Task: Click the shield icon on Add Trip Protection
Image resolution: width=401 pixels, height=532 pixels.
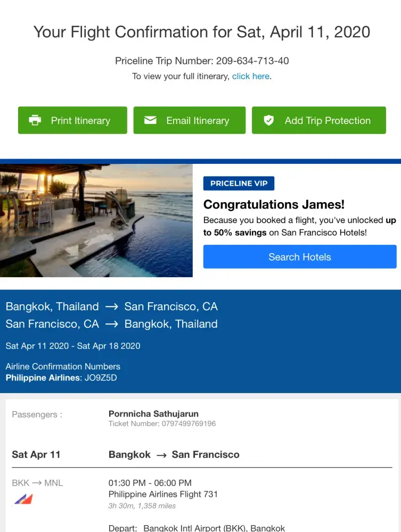Action: [269, 120]
